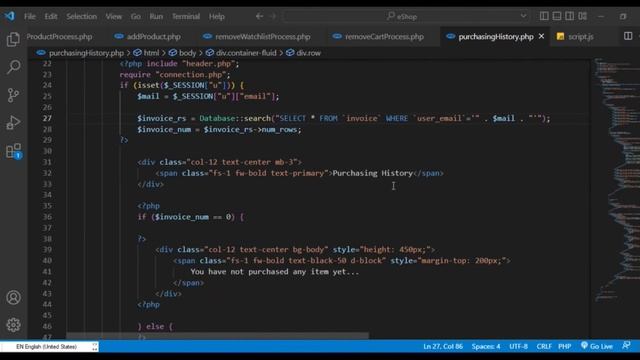This screenshot has width=640, height=360.
Task: Expand the command center dropdown arrow
Action: (x=523, y=16)
